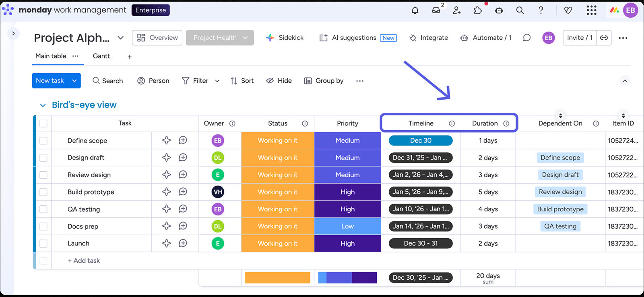The height and width of the screenshot is (297, 644).
Task: Click the New task button
Action: pos(50,81)
